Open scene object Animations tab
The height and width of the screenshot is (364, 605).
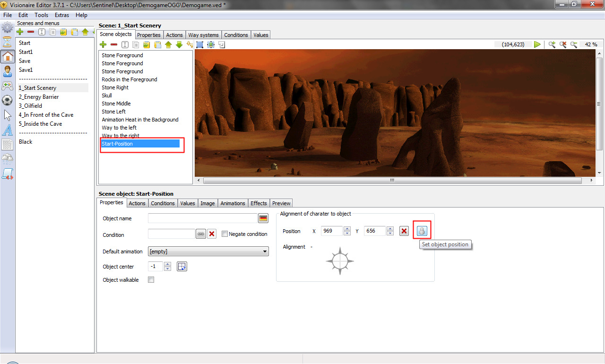click(233, 203)
